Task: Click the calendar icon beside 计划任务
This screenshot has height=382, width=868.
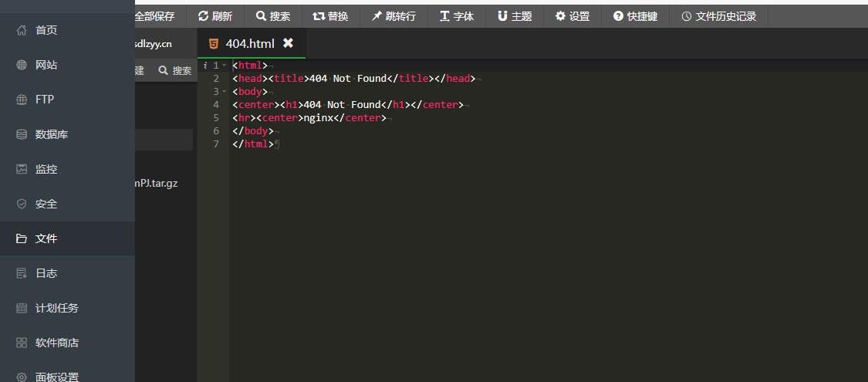Action: pos(22,309)
